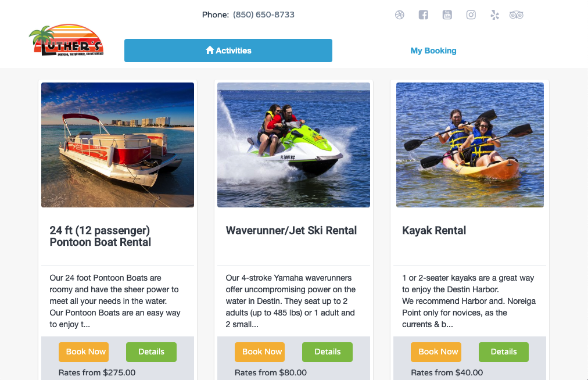
Task: View Details for Waverunner/Jet Ski Rental
Action: coord(327,352)
